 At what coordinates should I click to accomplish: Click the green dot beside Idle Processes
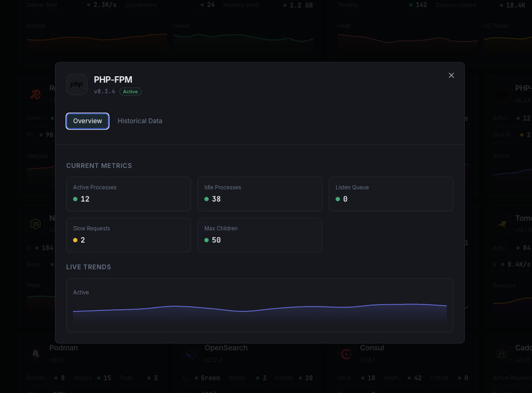coord(207,199)
